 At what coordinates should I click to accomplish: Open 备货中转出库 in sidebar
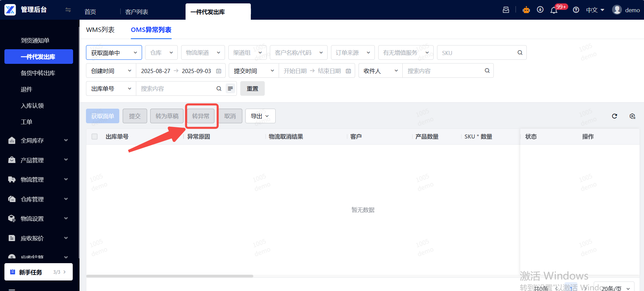pos(38,73)
